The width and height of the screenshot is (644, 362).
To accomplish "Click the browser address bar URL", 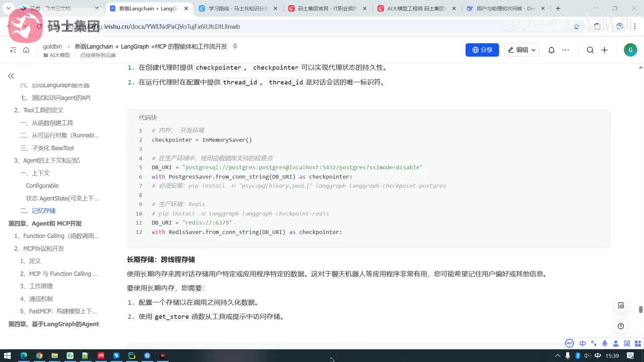I will [x=171, y=26].
